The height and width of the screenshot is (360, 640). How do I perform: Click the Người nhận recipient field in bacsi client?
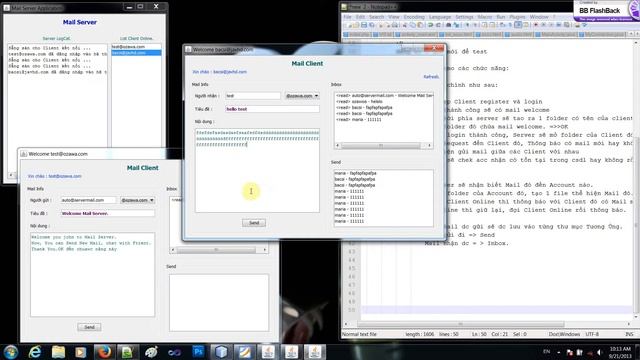[x=253, y=96]
